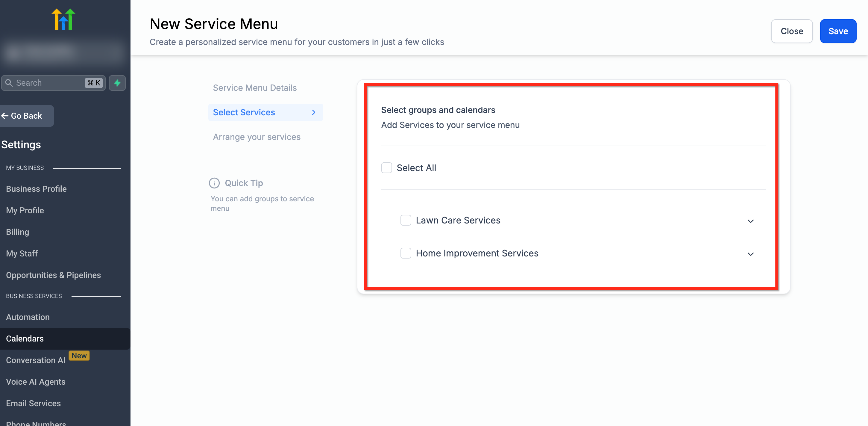Image resolution: width=868 pixels, height=426 pixels.
Task: Save the new service menu
Action: [838, 31]
